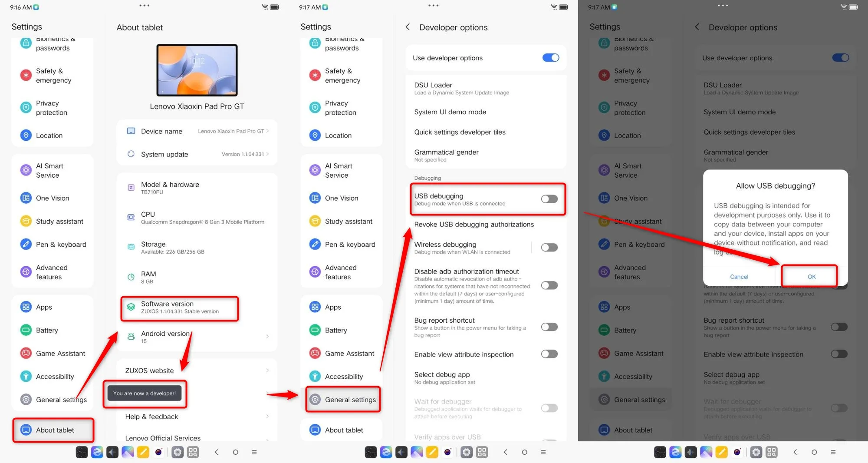Tap the Lenovo Xiaoxin Pad tablet image
This screenshot has width=868, height=463.
click(x=197, y=70)
